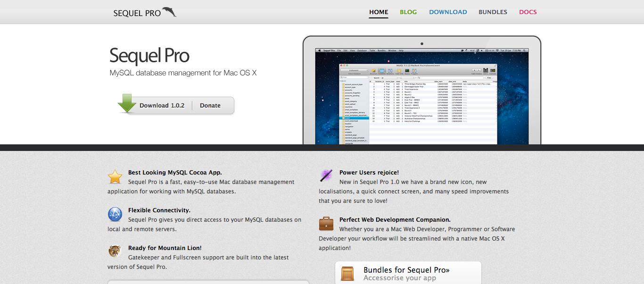Open the DOWNLOAD navigation item
Image resolution: width=644 pixels, height=284 pixels.
pos(448,12)
